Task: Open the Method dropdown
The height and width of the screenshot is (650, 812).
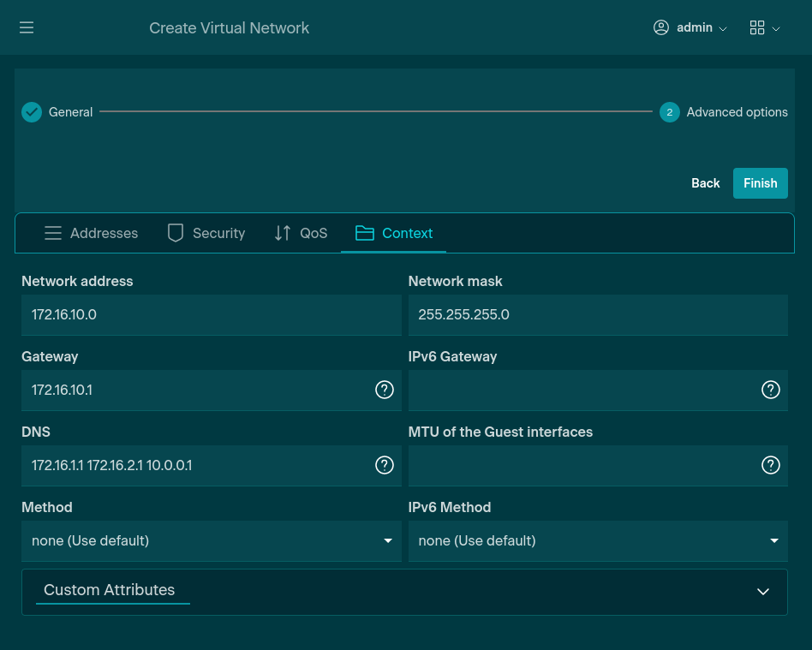Action: 211,541
